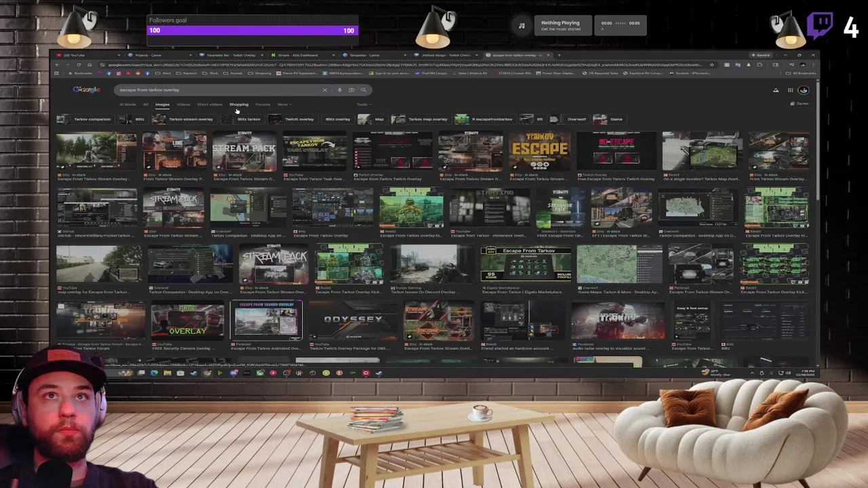Expand the More search filters dropdown
The height and width of the screenshot is (488, 868).
tap(284, 104)
